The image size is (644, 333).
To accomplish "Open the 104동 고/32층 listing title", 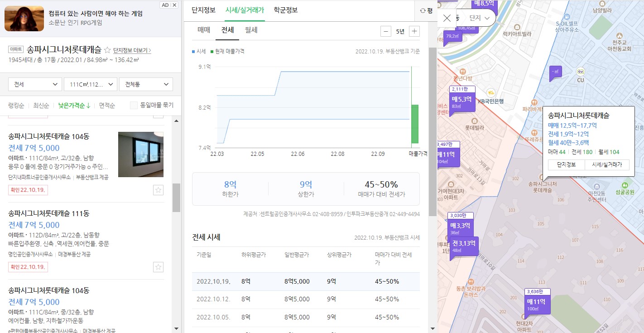I will 49,136.
